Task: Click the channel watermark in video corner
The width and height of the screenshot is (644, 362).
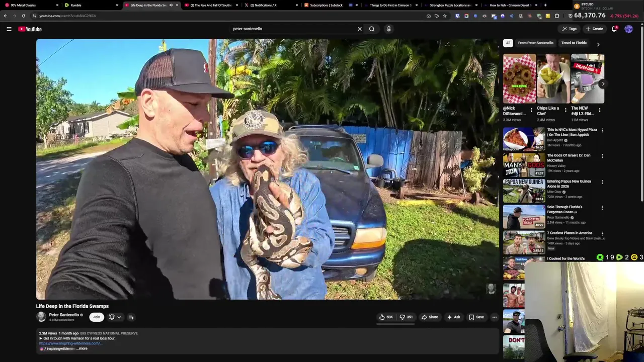Action: pyautogui.click(x=491, y=289)
